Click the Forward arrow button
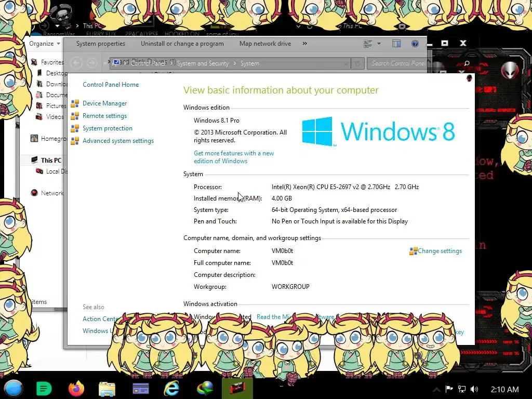532x399 pixels. (91, 63)
